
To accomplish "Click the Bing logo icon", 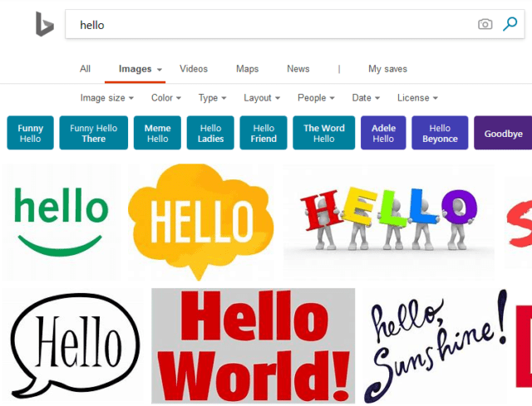I will coord(45,24).
